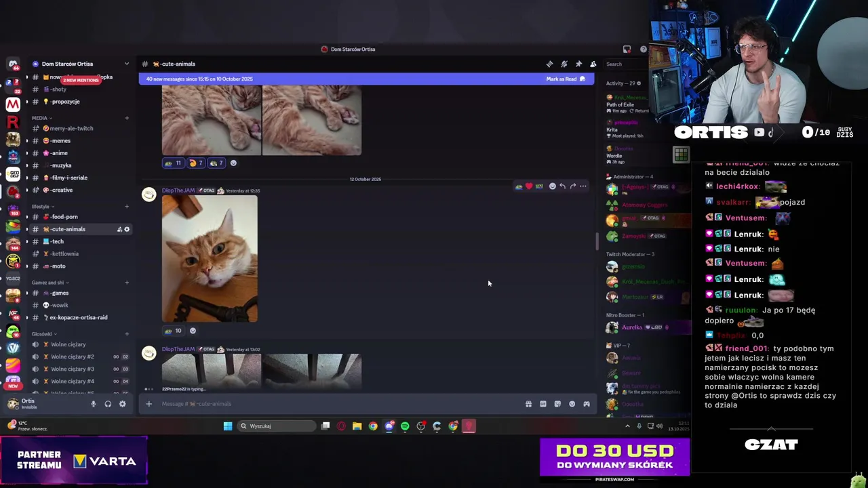Open the orange cat face photo

pos(210,258)
